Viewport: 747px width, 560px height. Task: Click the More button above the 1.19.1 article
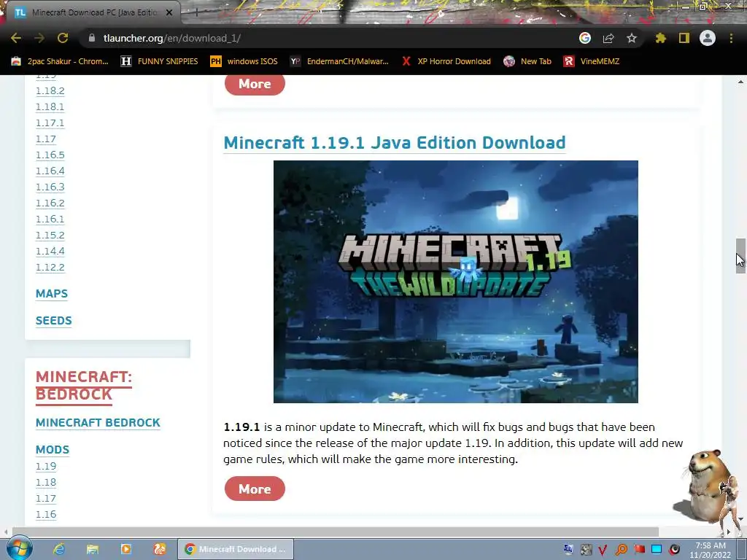tap(255, 85)
